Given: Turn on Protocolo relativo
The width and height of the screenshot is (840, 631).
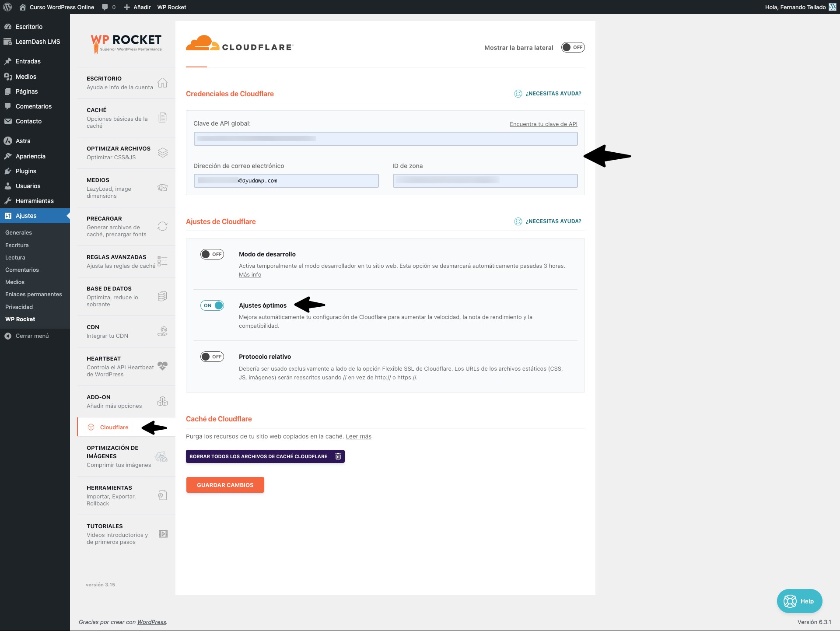Looking at the screenshot, I should tap(212, 357).
